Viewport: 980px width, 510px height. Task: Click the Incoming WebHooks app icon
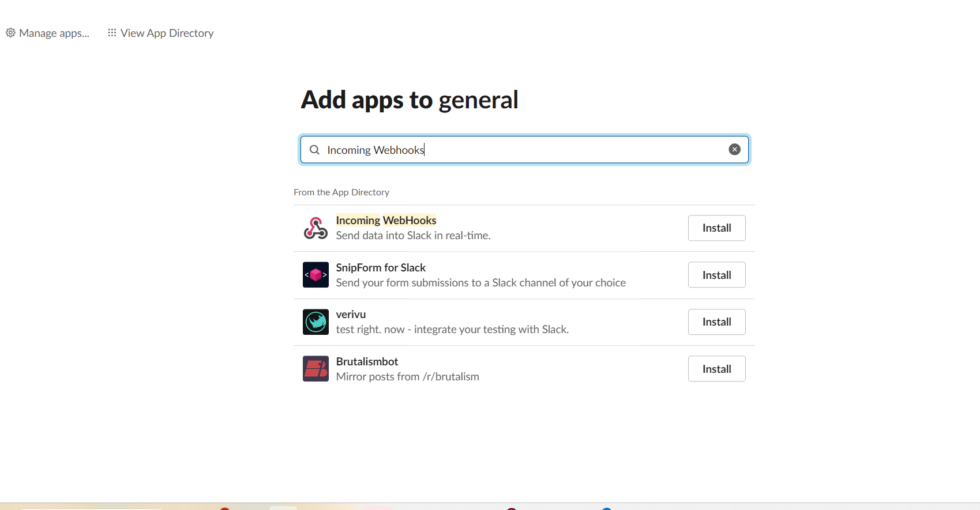click(316, 228)
